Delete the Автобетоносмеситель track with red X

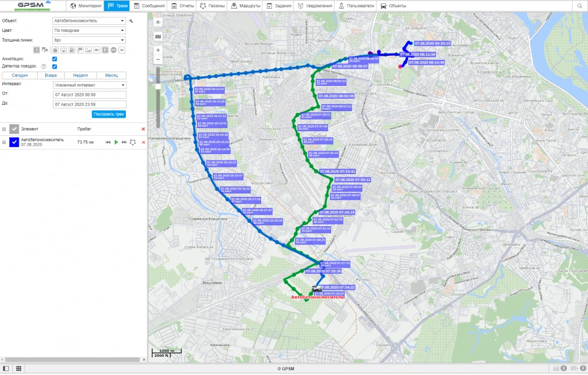(x=143, y=142)
